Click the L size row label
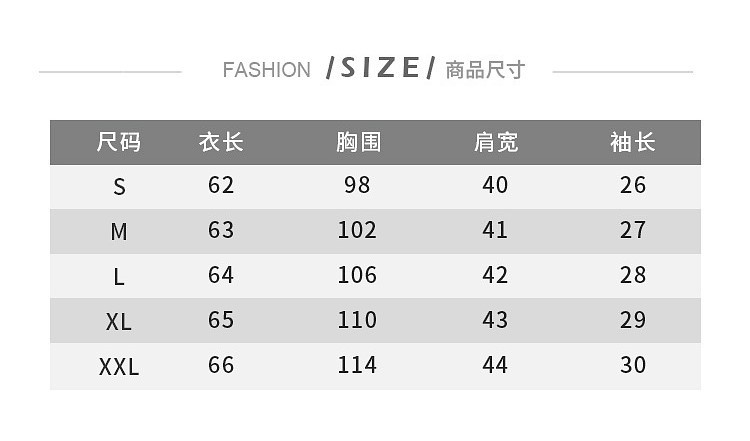 pos(119,277)
